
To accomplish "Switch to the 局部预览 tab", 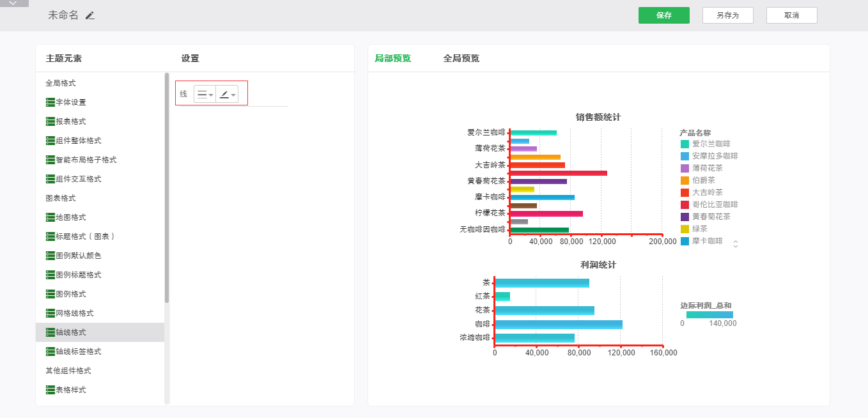I will click(392, 58).
